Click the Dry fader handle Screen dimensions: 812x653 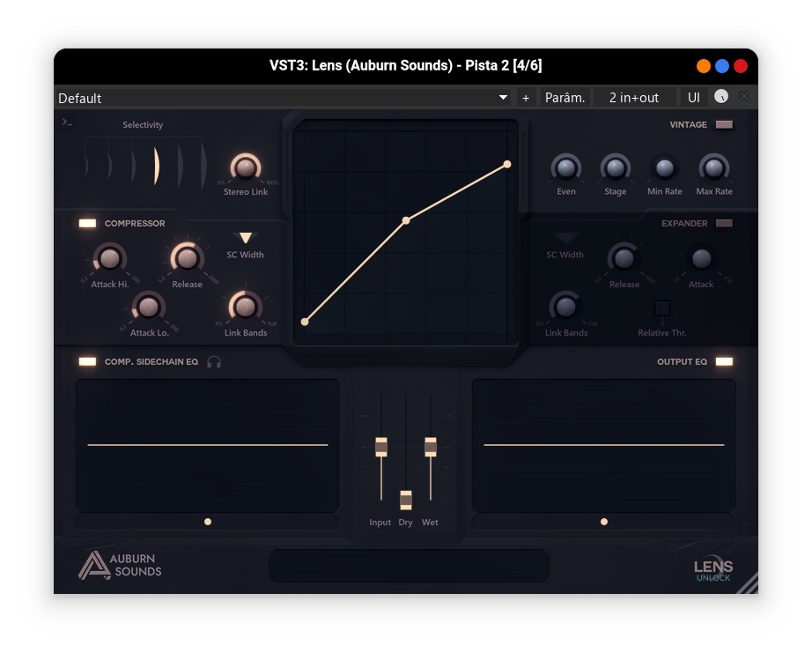coord(405,500)
